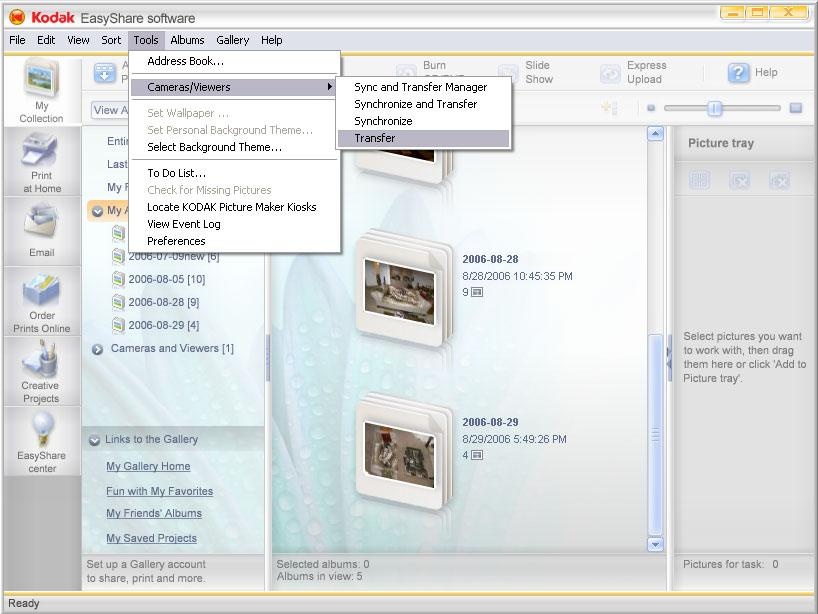Click the Burn toolbar button
The width and height of the screenshot is (818, 614).
(423, 71)
